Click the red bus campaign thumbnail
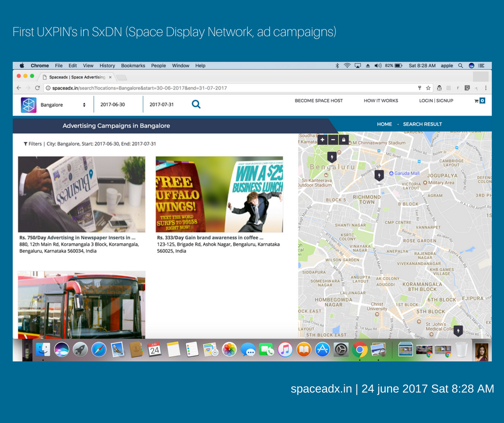 tap(81, 304)
